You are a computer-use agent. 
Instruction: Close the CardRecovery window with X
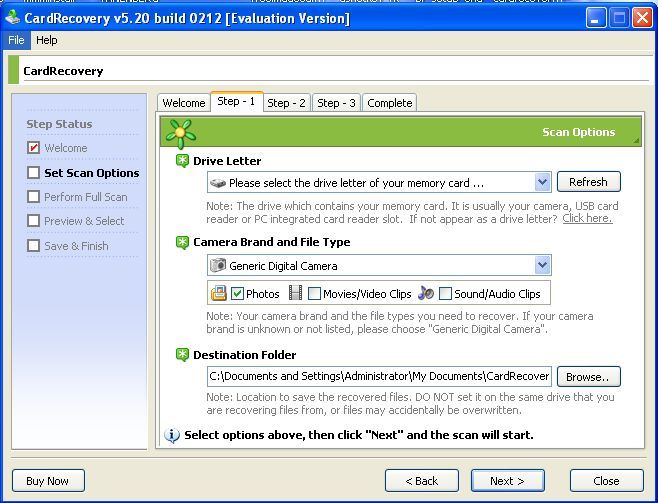(x=642, y=18)
